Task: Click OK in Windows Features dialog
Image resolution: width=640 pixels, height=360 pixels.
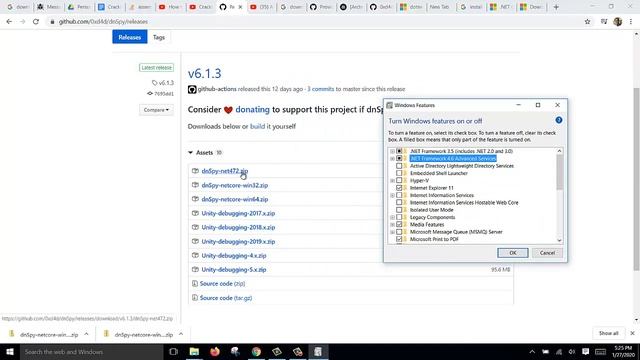Action: 513,253
